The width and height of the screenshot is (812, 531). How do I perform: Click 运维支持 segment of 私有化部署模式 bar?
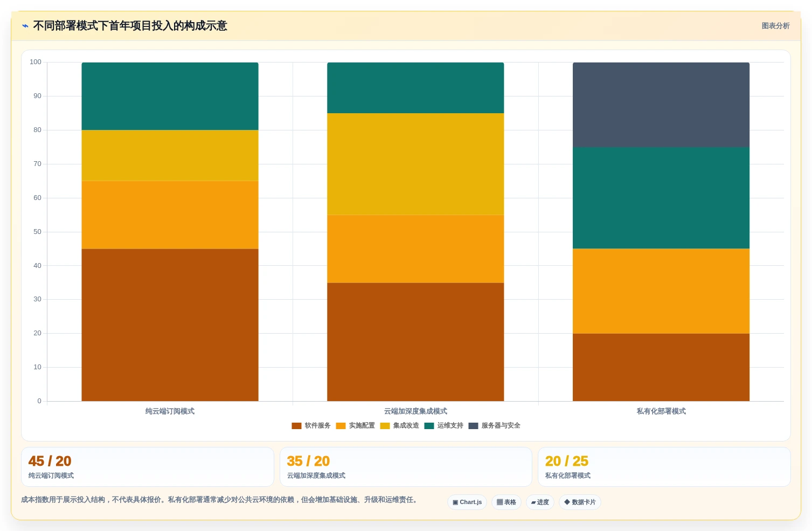(661, 198)
